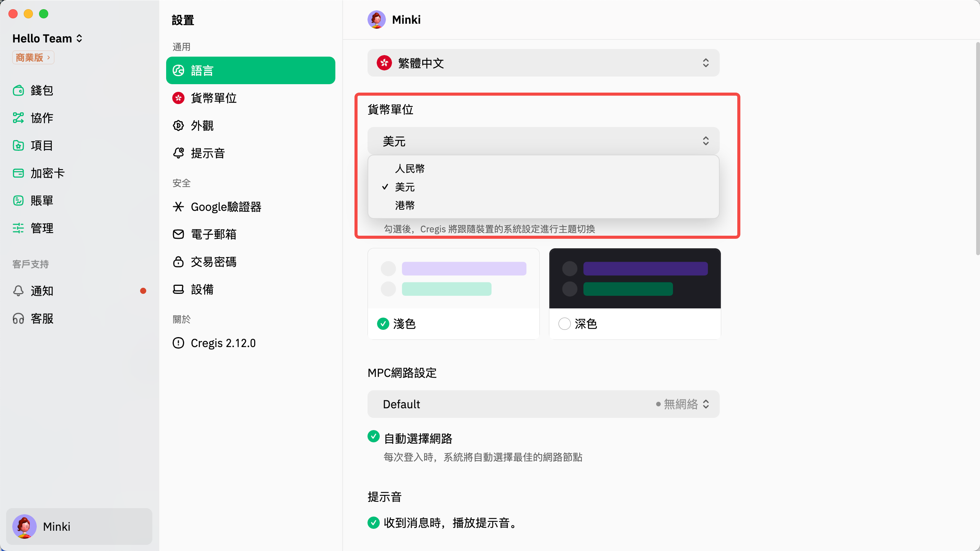
Task: Toggle the 自動選擇網路 checkbox
Action: (x=373, y=437)
